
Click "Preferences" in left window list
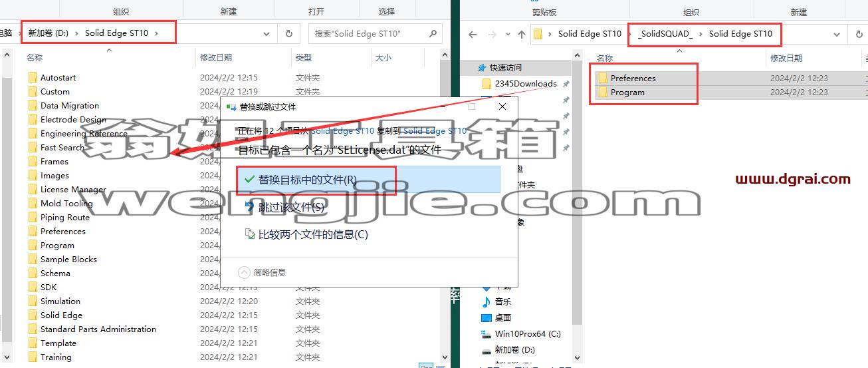tap(63, 232)
